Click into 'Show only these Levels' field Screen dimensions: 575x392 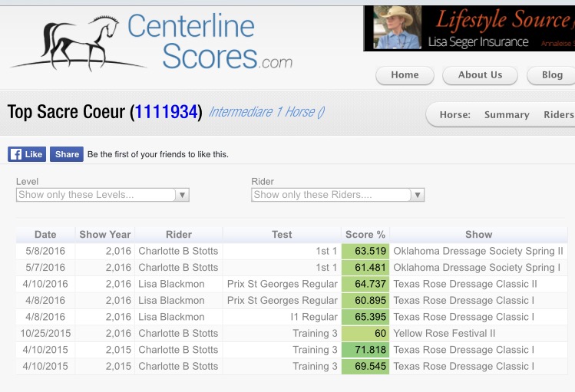coord(96,195)
